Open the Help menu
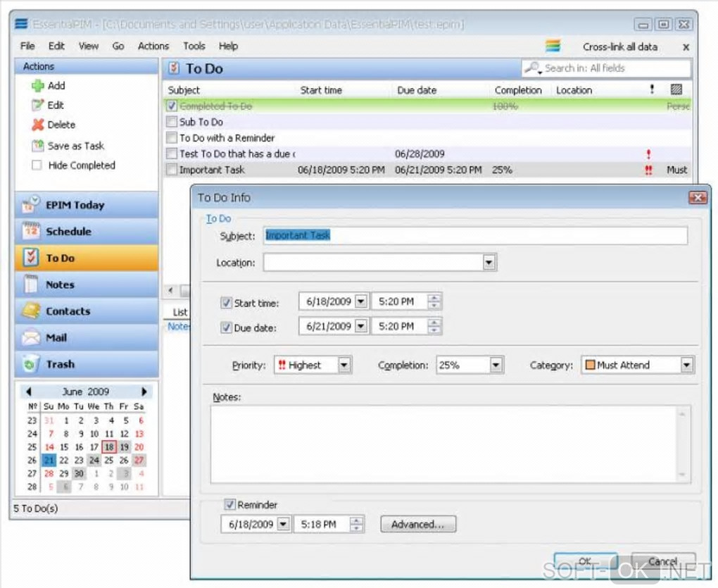Viewport: 718px width, 588px height. pyautogui.click(x=228, y=46)
